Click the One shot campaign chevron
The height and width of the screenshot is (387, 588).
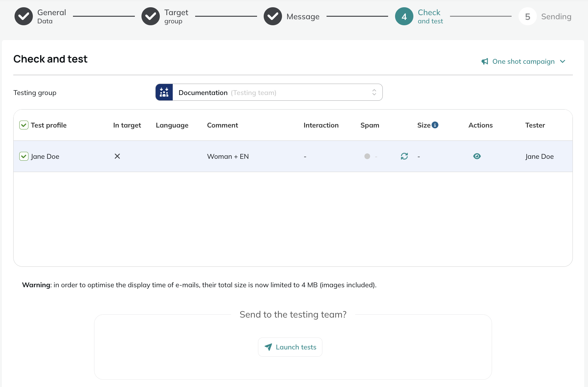pyautogui.click(x=562, y=62)
